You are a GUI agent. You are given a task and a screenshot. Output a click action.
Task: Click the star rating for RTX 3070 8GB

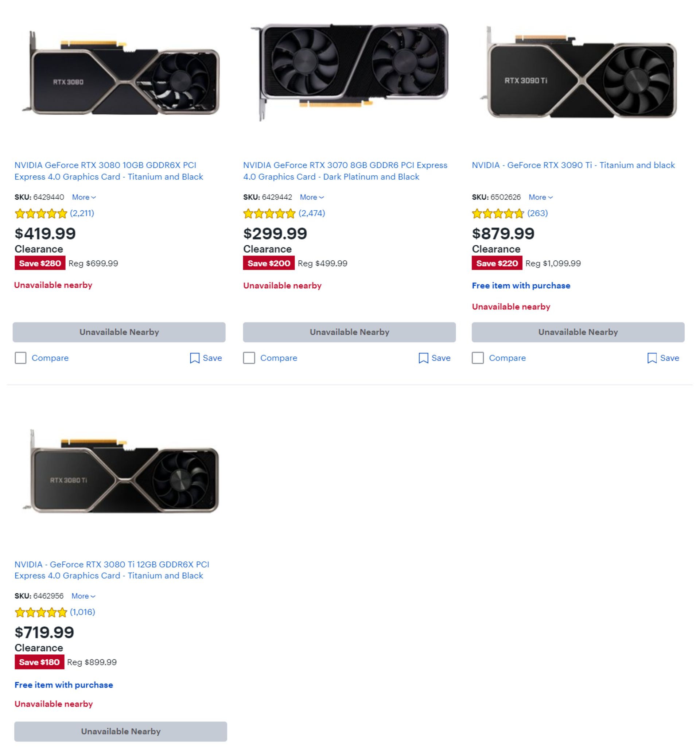point(269,214)
